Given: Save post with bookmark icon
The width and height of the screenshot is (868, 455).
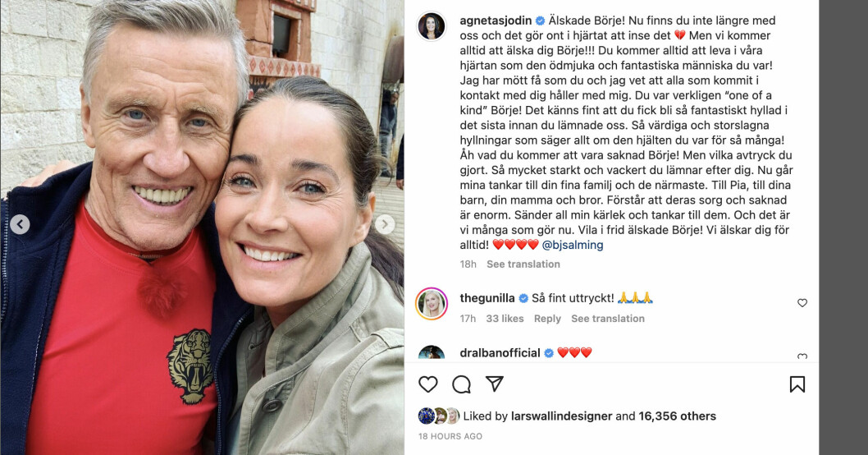Looking at the screenshot, I should click(797, 384).
